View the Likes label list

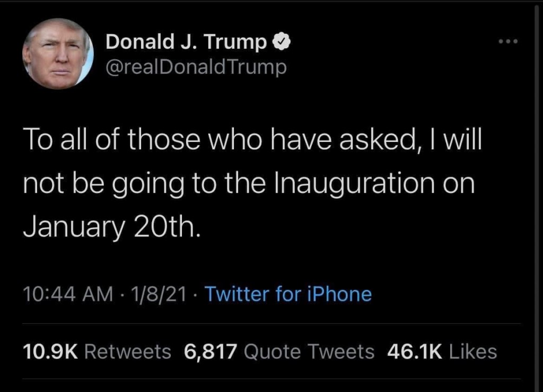click(x=473, y=351)
